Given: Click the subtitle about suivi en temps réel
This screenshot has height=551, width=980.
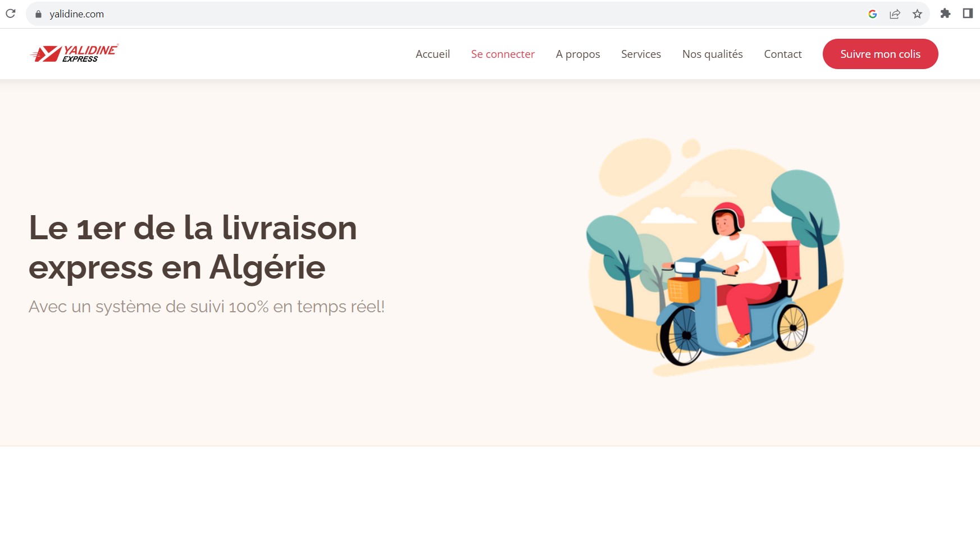Looking at the screenshot, I should click(207, 307).
